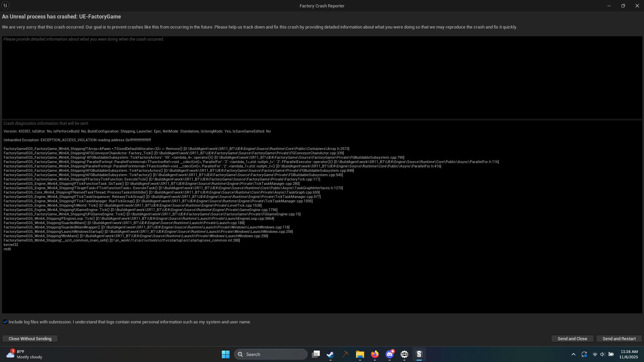Click the heading "An Unreal process has crashed: UE-FactoryGame"
Viewport: 644px width, 362px height.
click(x=61, y=16)
